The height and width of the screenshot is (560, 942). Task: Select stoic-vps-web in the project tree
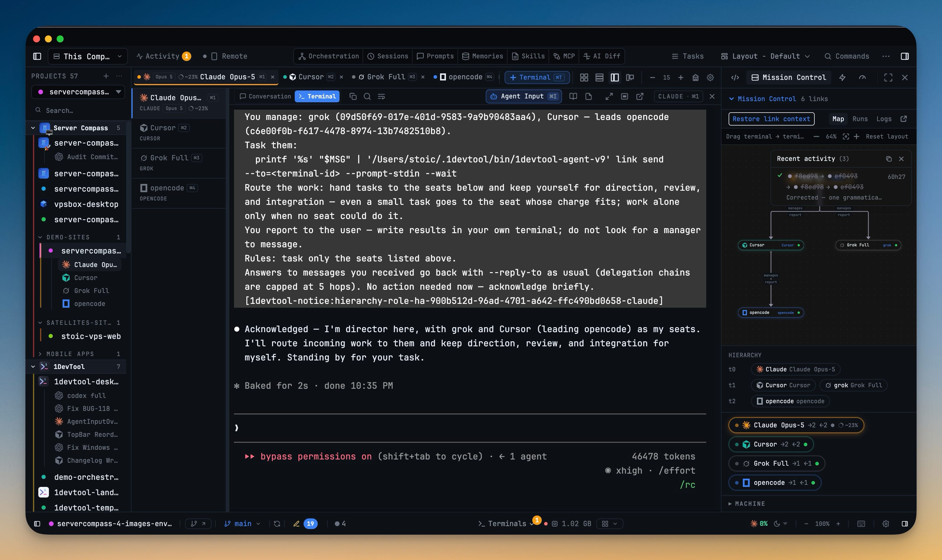pyautogui.click(x=91, y=336)
